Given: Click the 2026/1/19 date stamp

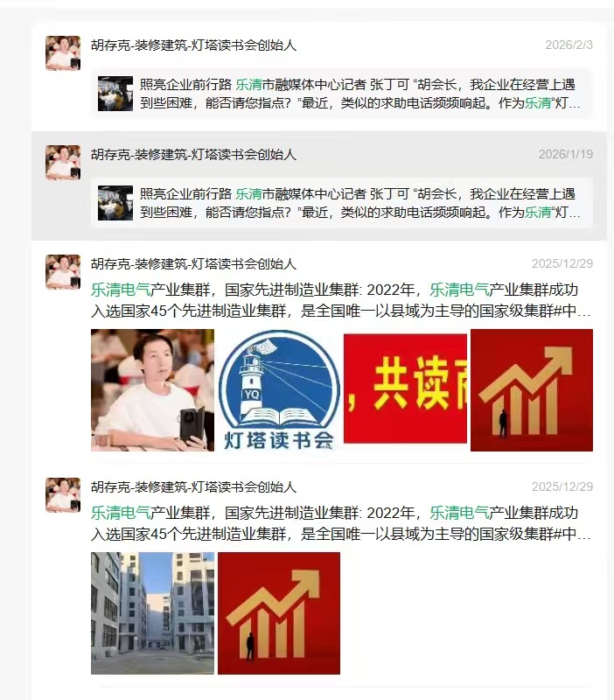Looking at the screenshot, I should pos(566,154).
